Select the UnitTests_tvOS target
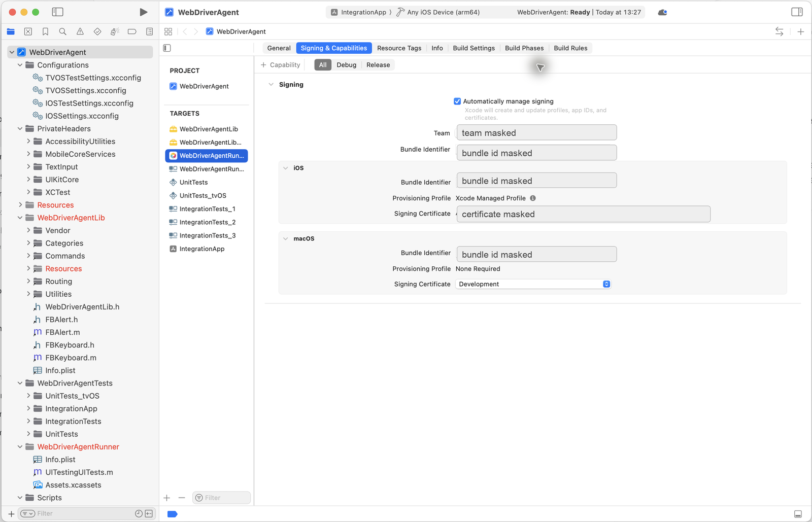Image resolution: width=812 pixels, height=522 pixels. 203,196
